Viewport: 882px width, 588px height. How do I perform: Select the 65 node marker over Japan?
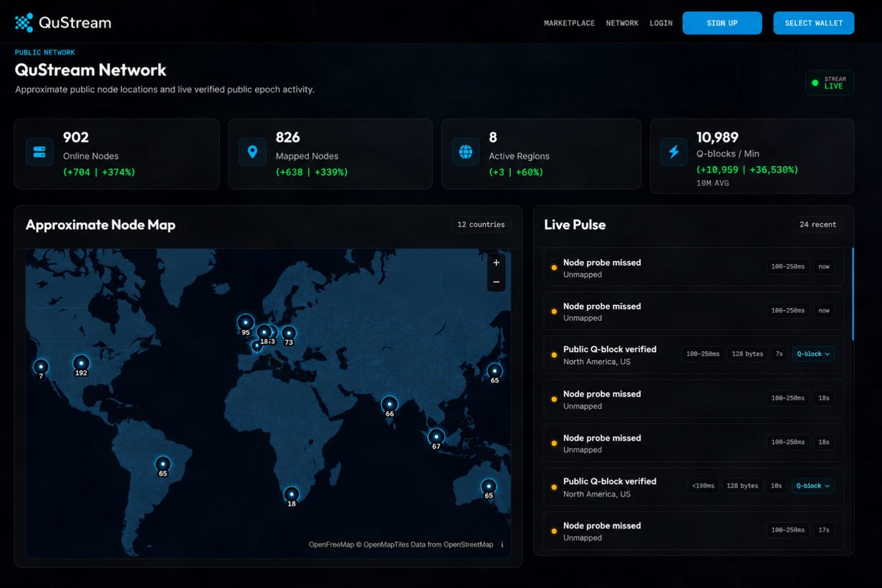coord(495,370)
